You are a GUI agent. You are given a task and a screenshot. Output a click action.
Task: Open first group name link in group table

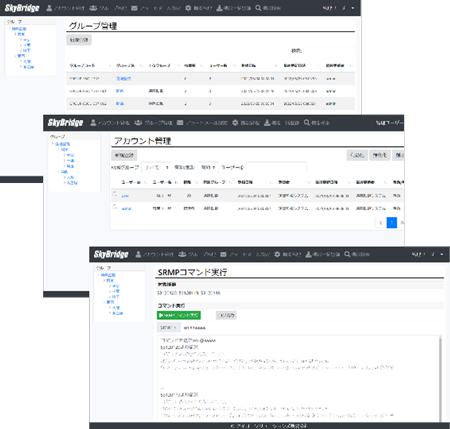[x=123, y=79]
